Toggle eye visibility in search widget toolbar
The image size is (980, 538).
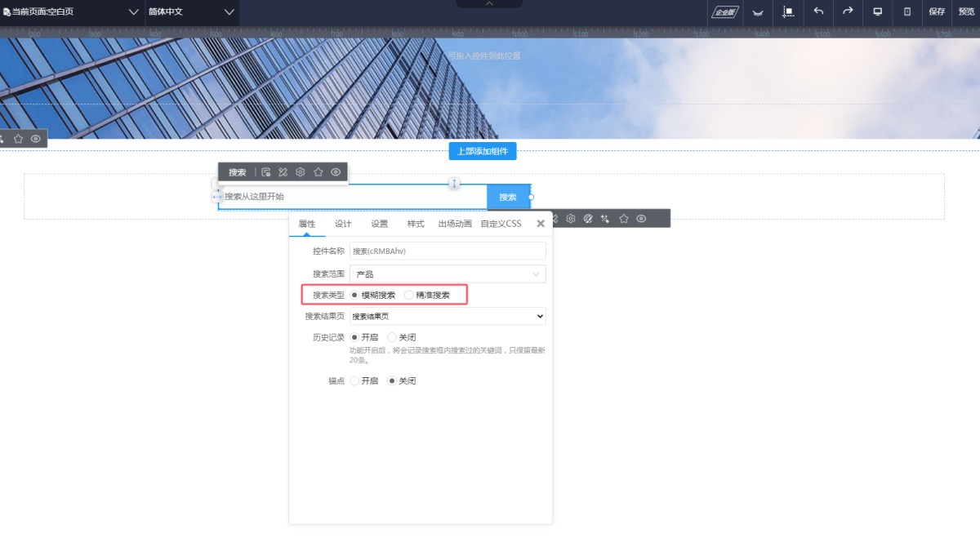coord(336,172)
